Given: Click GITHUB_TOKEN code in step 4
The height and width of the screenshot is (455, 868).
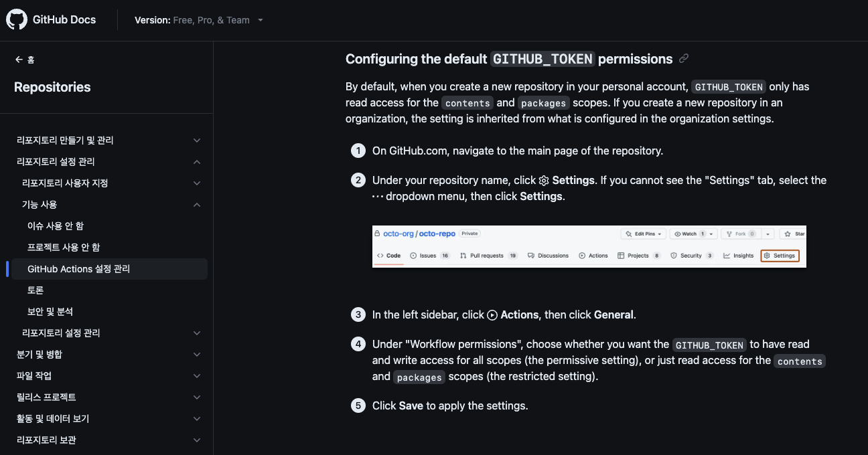Looking at the screenshot, I should coord(709,345).
